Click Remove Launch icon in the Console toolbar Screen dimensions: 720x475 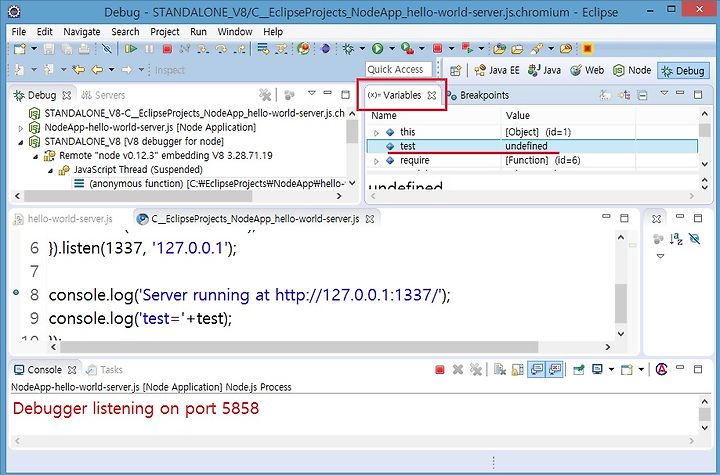[x=457, y=370]
